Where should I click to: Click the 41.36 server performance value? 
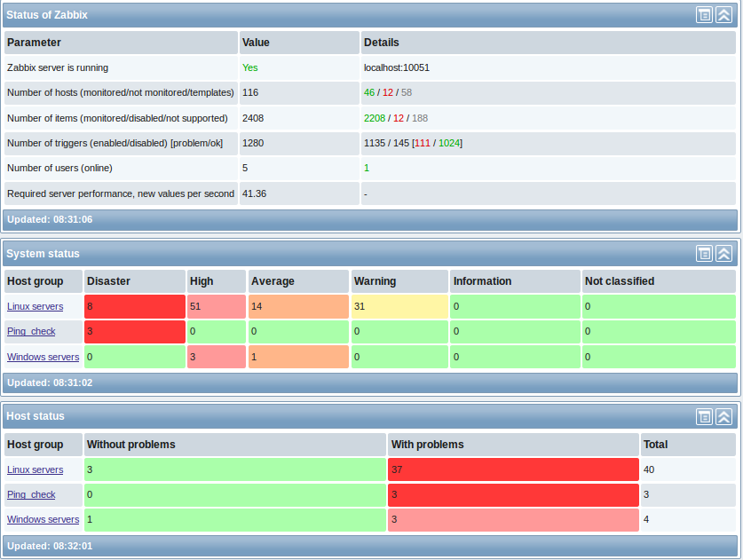[x=255, y=193]
